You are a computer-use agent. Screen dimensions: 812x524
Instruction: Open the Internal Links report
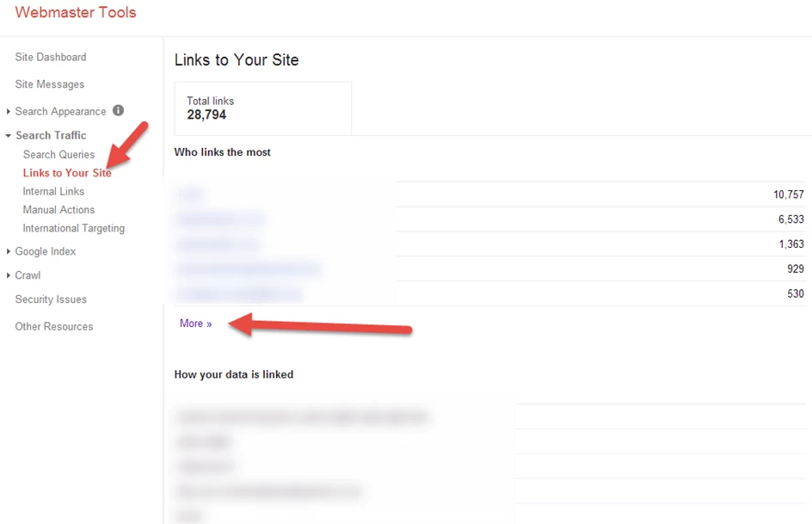(52, 191)
